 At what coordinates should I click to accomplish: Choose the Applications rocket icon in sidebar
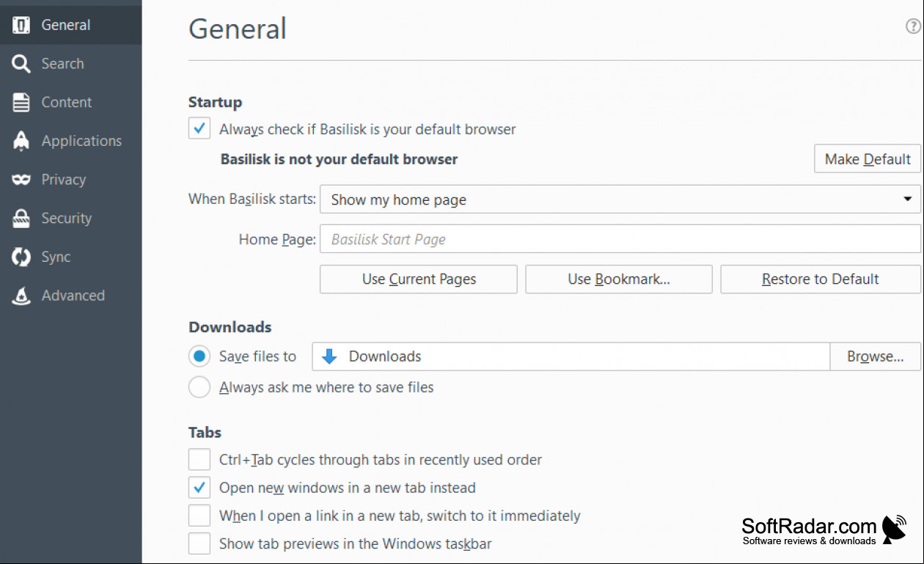point(21,141)
